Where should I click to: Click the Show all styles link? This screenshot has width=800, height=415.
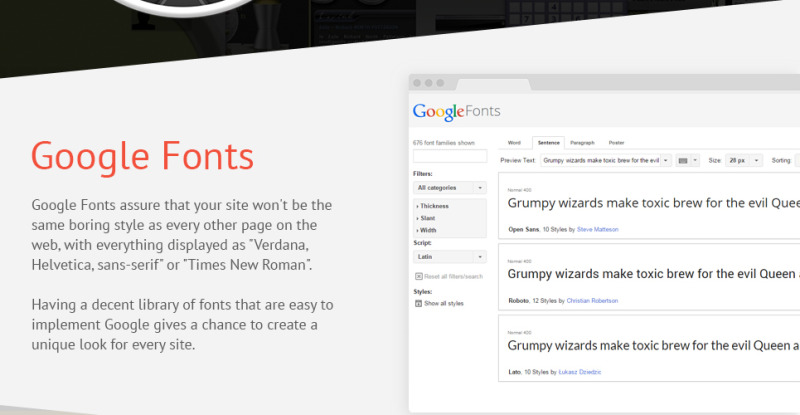[444, 303]
